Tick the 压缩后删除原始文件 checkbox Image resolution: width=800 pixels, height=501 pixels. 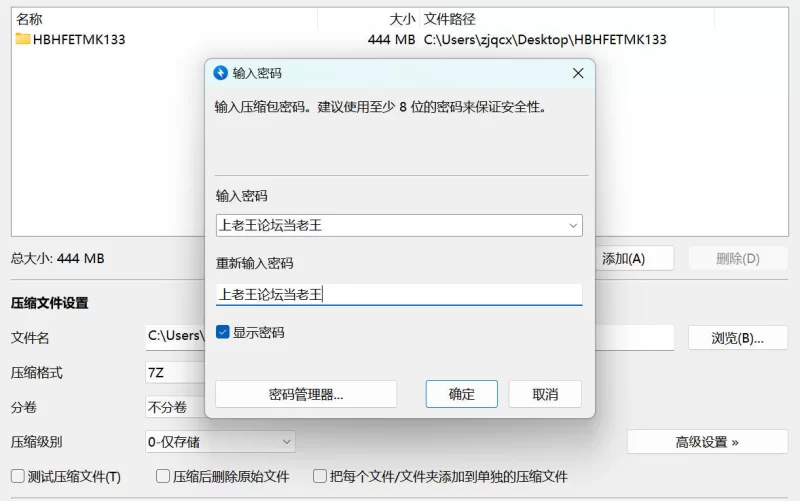pyautogui.click(x=163, y=477)
